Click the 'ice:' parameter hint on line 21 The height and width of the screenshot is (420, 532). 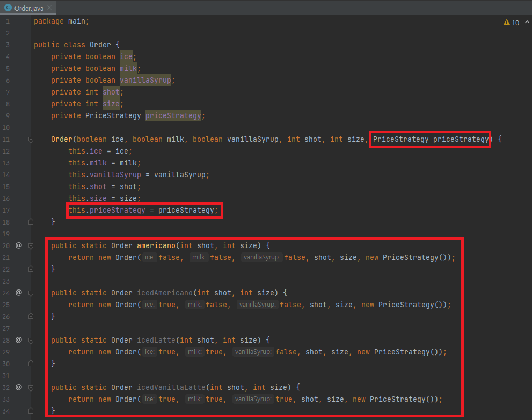pos(150,257)
